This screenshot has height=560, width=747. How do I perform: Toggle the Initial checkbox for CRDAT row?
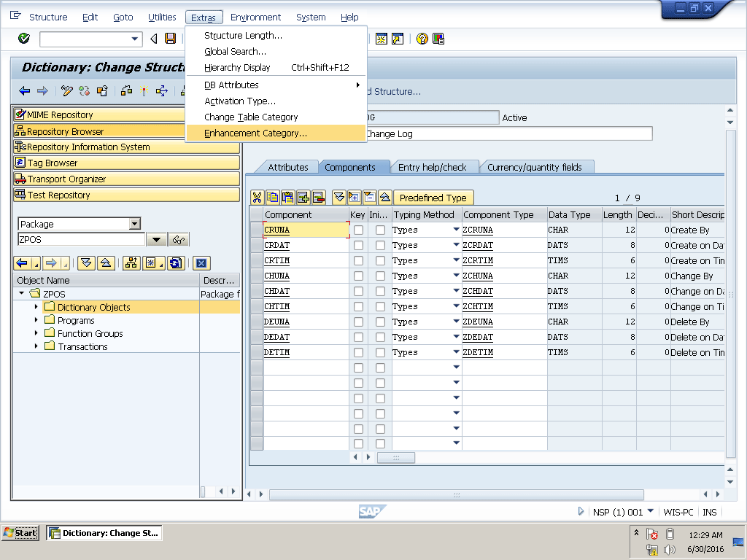pos(380,245)
